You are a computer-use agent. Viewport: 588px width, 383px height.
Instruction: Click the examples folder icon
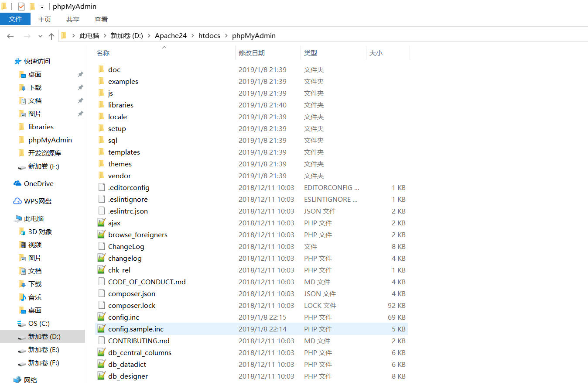tap(101, 81)
